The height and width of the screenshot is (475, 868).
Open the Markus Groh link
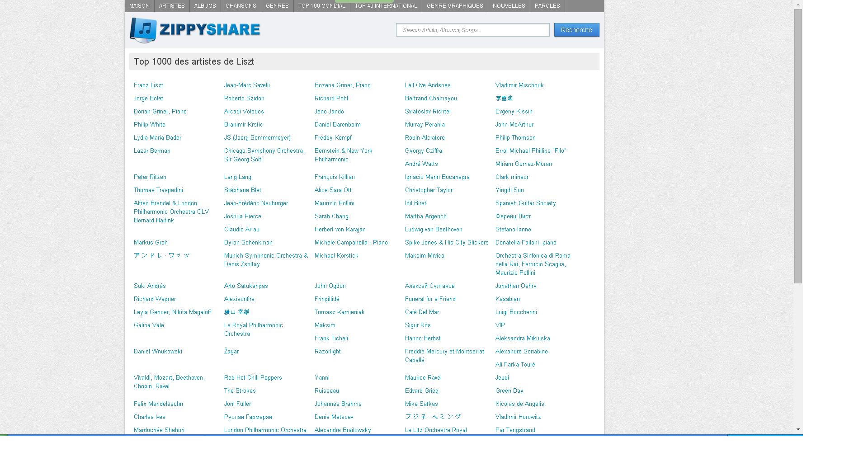pyautogui.click(x=151, y=243)
